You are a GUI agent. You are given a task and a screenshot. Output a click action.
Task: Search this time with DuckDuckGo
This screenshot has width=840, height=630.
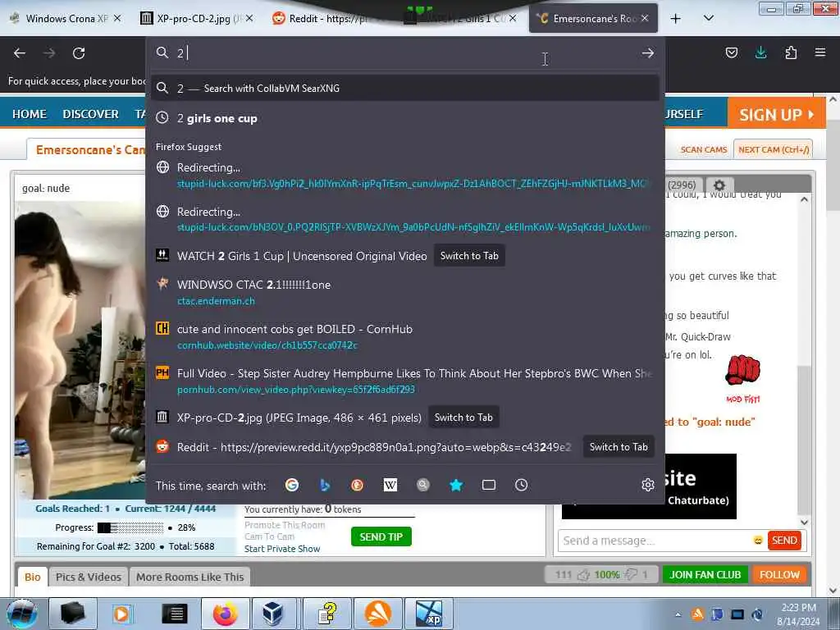point(358,486)
